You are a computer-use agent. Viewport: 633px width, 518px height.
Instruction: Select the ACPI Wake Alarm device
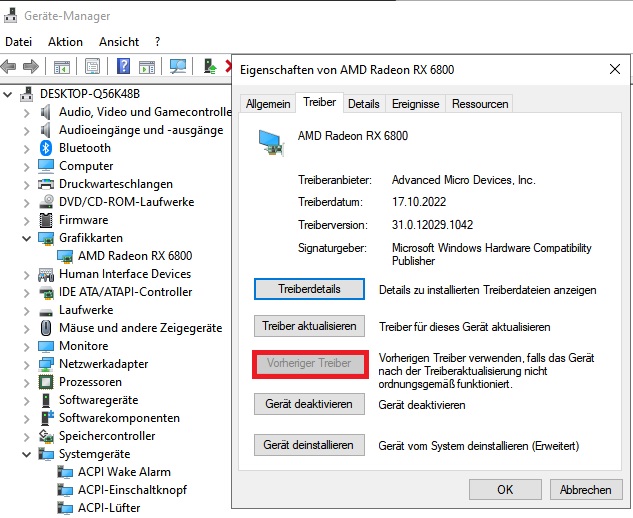124,472
